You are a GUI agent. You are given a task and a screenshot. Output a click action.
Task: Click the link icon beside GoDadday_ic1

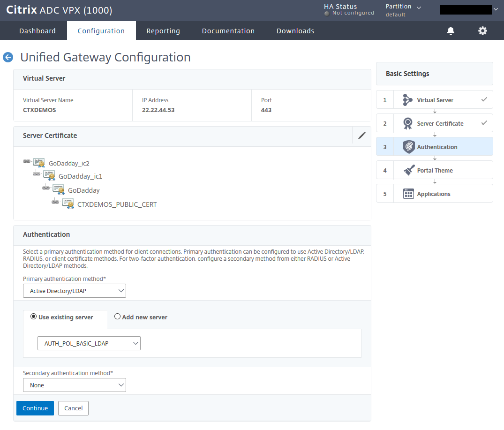point(37,174)
